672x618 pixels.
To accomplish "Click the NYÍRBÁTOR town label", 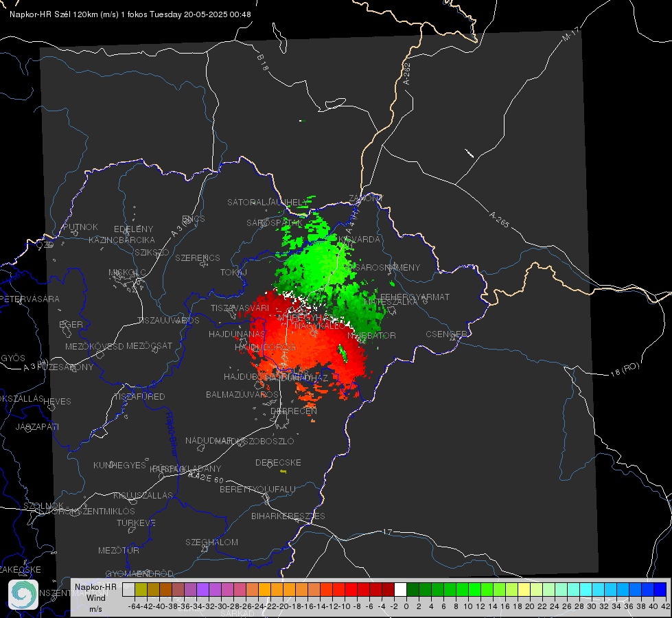I will [x=371, y=335].
